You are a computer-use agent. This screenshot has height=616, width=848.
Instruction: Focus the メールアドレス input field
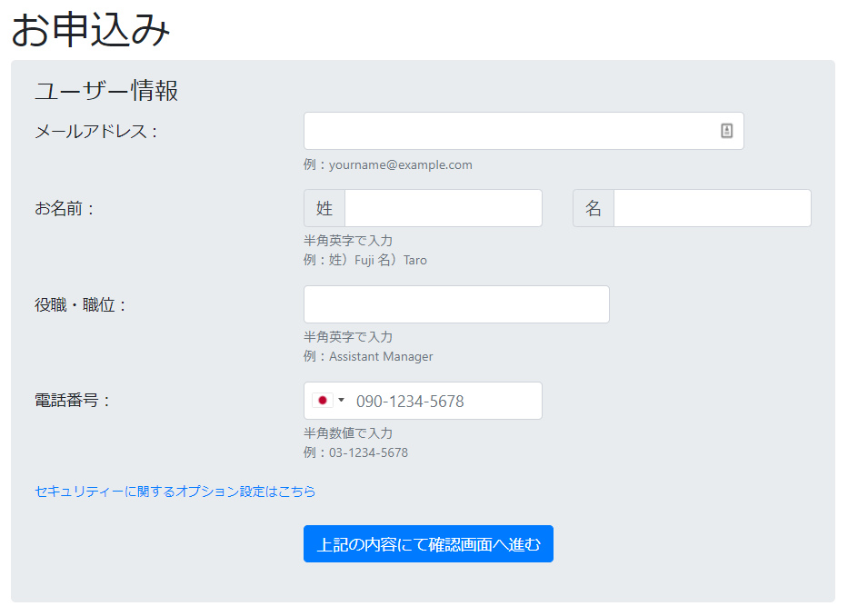[x=524, y=131]
